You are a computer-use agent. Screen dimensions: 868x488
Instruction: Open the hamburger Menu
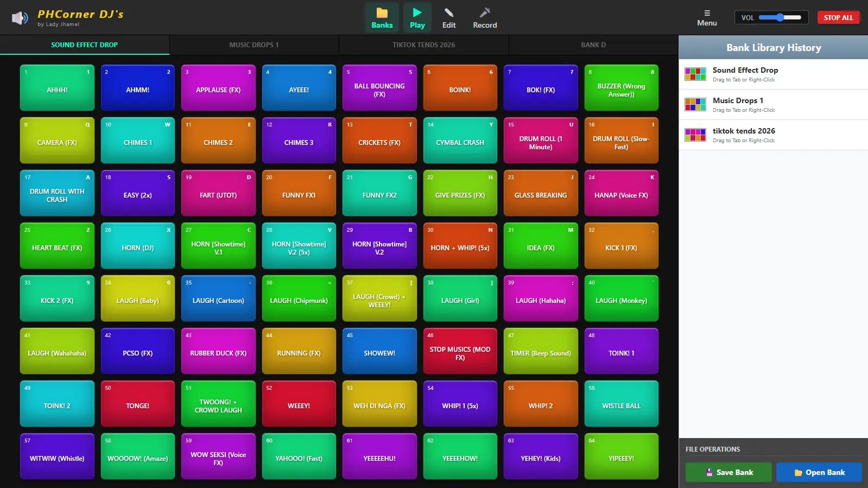point(707,18)
